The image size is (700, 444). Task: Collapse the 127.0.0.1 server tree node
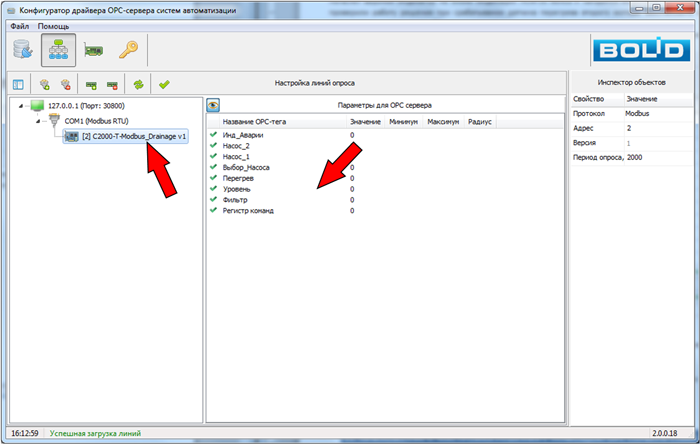[x=22, y=106]
